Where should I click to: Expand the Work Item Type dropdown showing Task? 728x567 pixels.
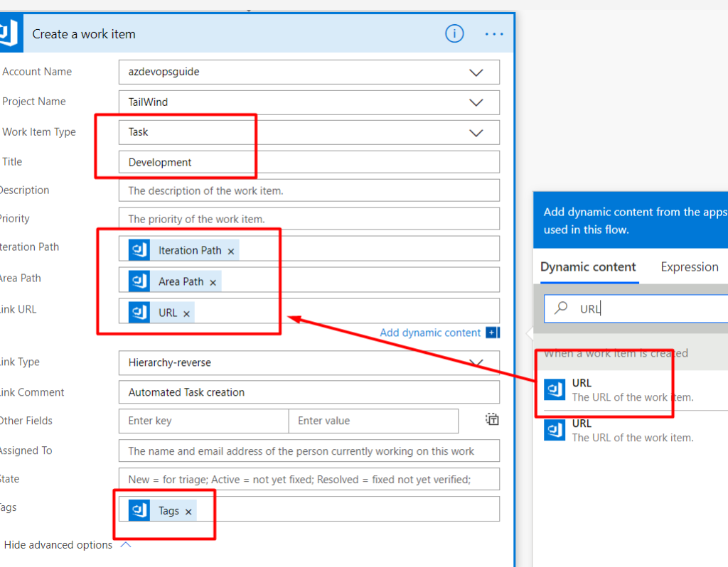coord(476,131)
